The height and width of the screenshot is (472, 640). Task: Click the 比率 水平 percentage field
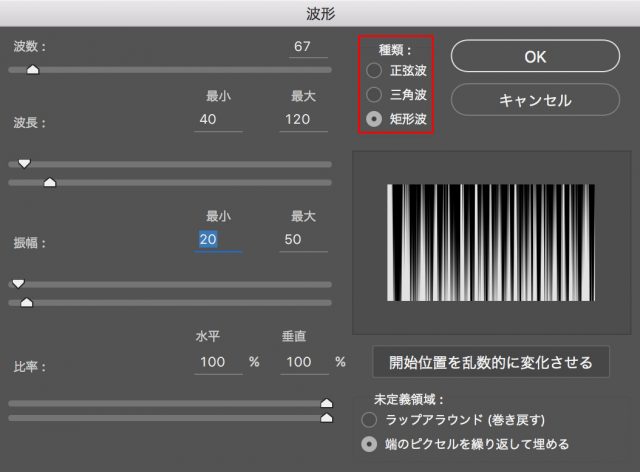(x=218, y=361)
